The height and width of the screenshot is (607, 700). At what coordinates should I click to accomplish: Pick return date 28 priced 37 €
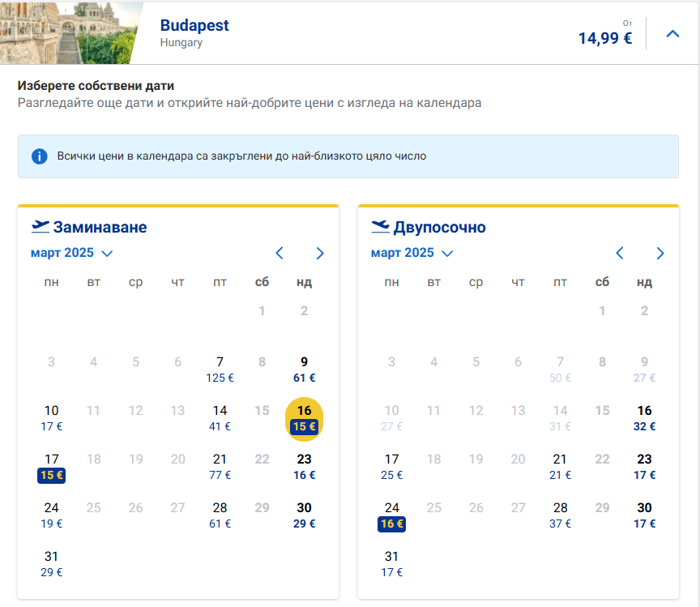tap(560, 515)
